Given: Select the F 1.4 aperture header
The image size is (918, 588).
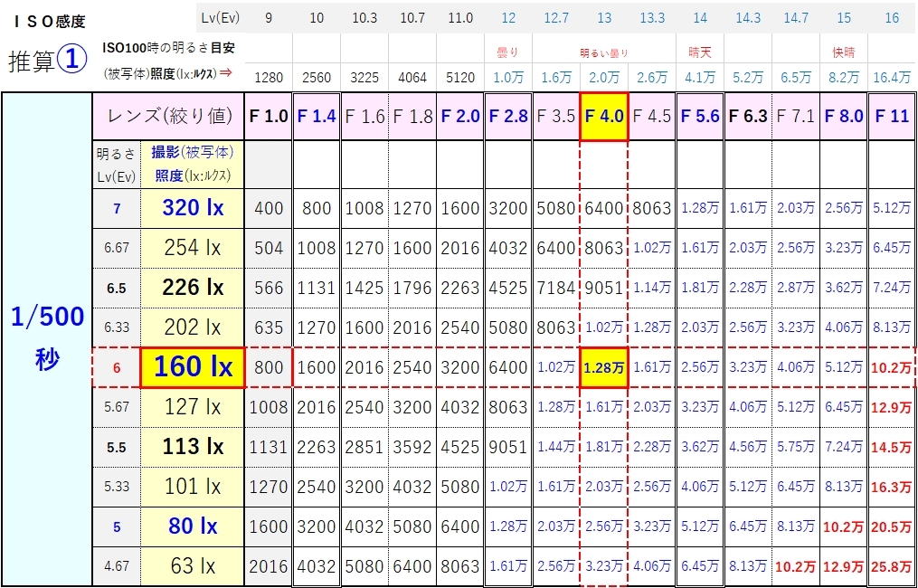Looking at the screenshot, I should point(317,117).
